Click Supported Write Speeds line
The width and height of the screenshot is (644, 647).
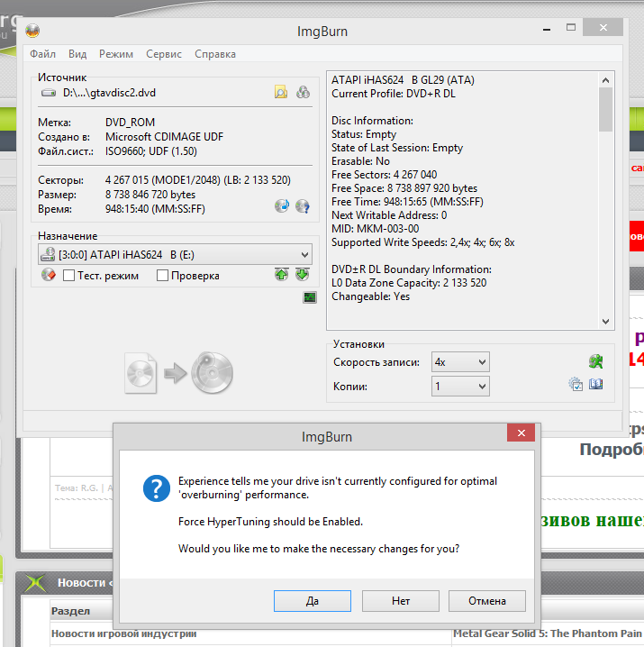pos(422,242)
